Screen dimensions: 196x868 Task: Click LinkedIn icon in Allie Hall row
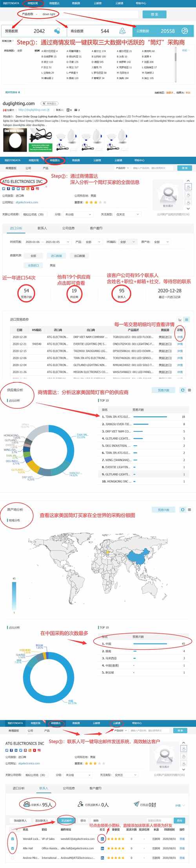(x=102, y=848)
